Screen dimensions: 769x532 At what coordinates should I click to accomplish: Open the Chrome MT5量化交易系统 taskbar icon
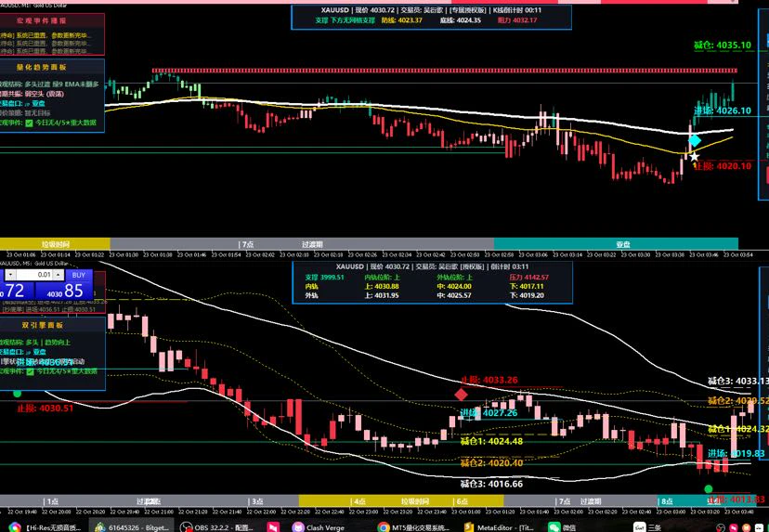pos(384,527)
